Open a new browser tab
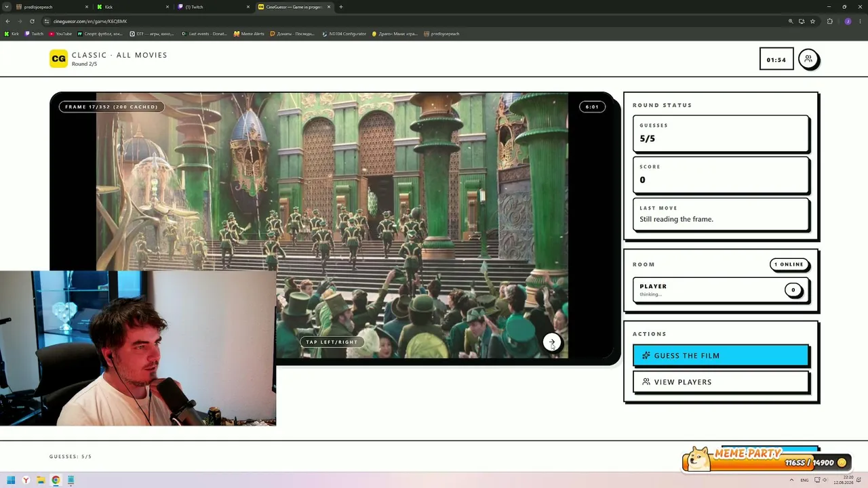This screenshot has height=488, width=868. [x=341, y=7]
